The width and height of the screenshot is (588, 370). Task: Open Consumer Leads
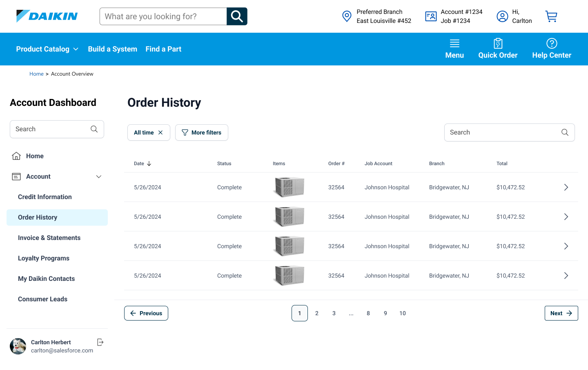[42, 299]
